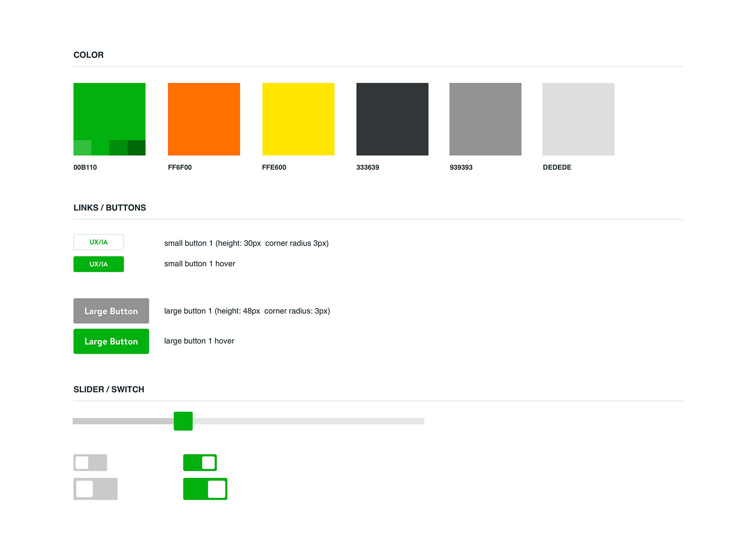
Task: Choose the yellow FFE600 swatch
Action: pyautogui.click(x=298, y=119)
